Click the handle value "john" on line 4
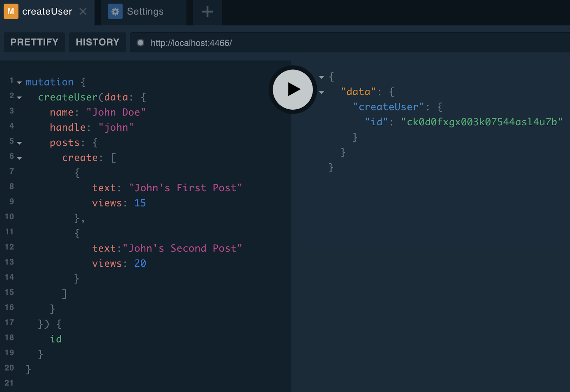The width and height of the screenshot is (570, 392). (x=116, y=127)
